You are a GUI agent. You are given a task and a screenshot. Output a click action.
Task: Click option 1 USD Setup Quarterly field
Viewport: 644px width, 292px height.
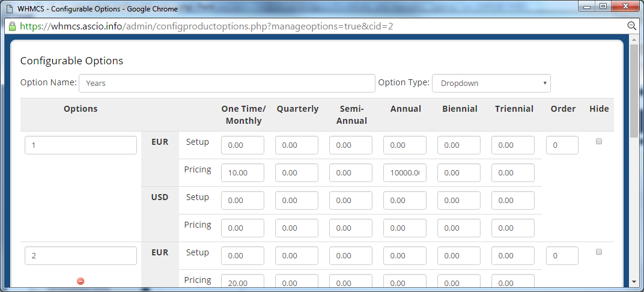coord(296,201)
